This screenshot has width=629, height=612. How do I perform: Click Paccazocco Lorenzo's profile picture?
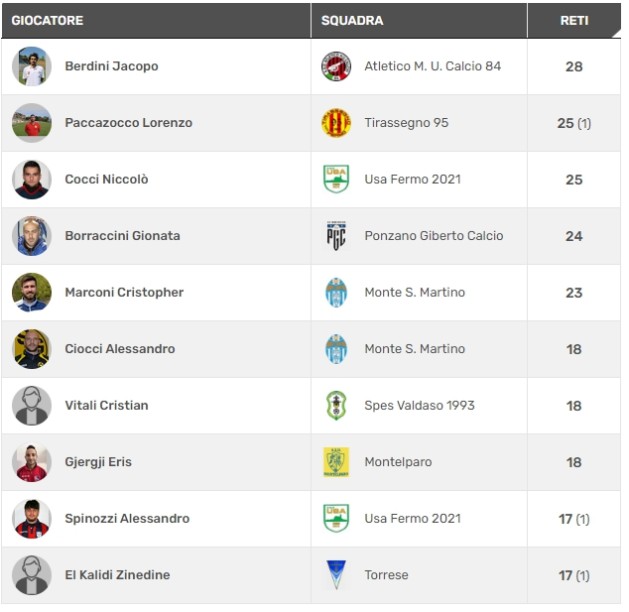pyautogui.click(x=32, y=123)
